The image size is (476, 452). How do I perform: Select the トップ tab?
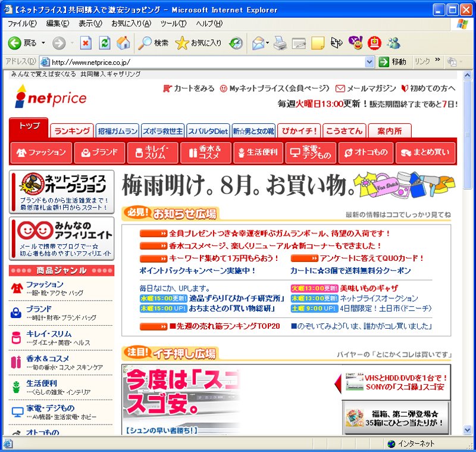[x=29, y=127]
